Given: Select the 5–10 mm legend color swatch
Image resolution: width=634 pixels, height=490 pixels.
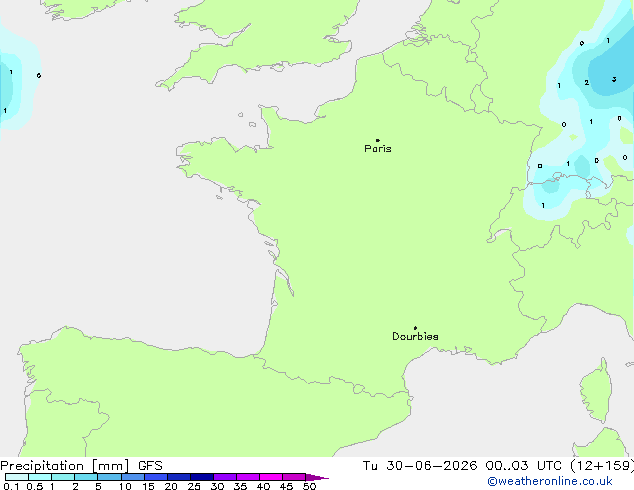Looking at the screenshot, I should pyautogui.click(x=109, y=477).
